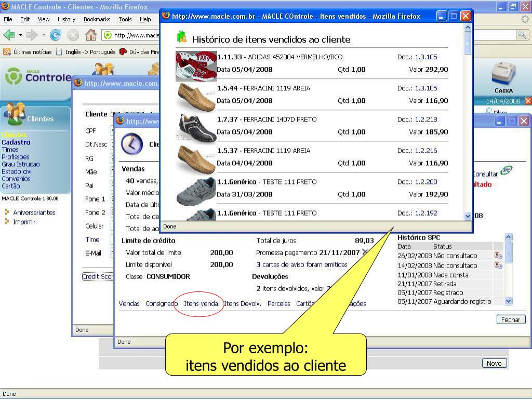Viewport: 532px width, 399px height.
Task: Open the 3 cartas de aviso link
Action: [302, 264]
